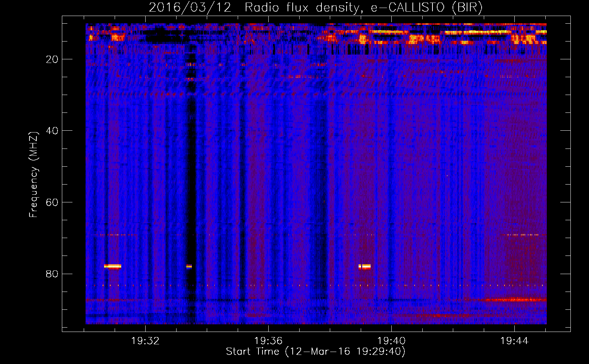Click the bright burst near 78 MHz around 19:39
This screenshot has height=364, width=589.
pos(364,266)
